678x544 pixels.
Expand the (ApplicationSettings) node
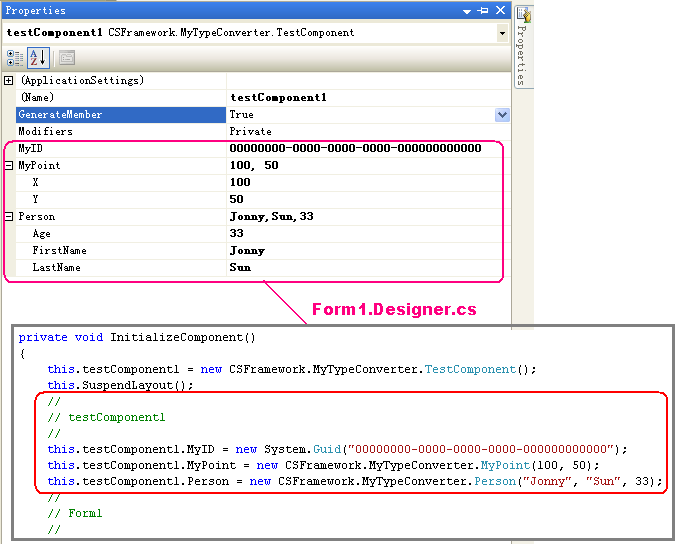click(8, 80)
